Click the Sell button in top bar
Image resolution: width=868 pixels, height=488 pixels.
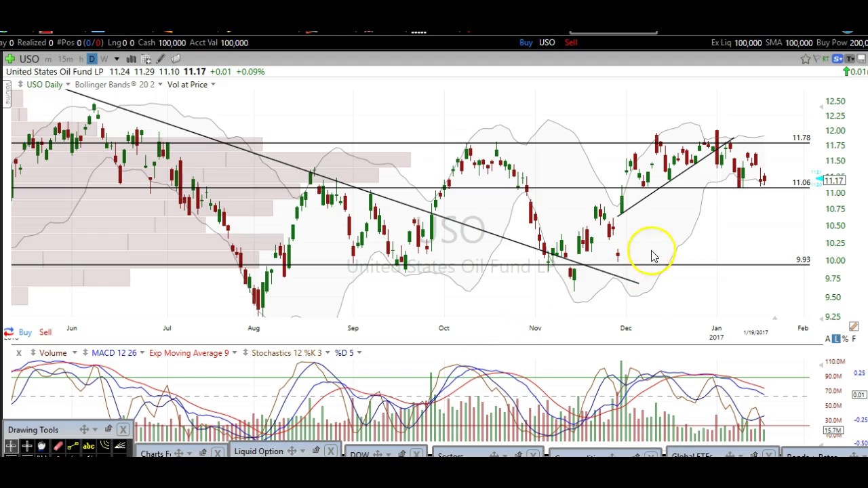[x=571, y=43]
